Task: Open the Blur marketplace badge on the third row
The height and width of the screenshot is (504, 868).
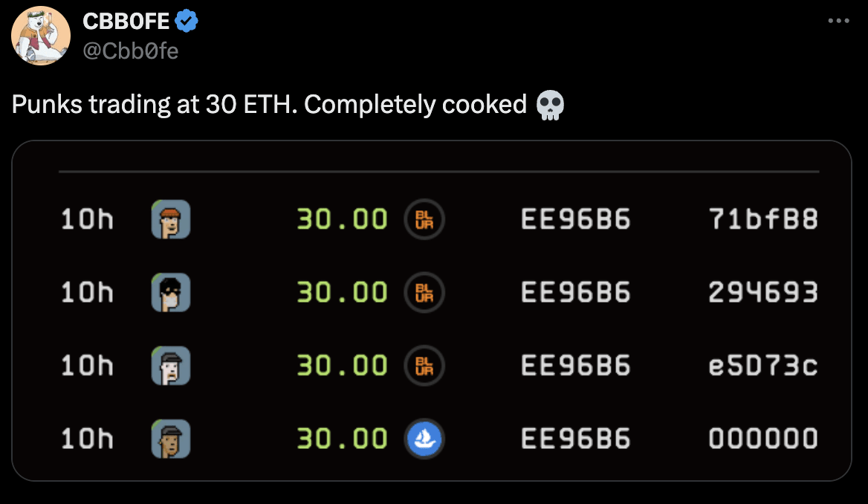Action: tap(424, 366)
